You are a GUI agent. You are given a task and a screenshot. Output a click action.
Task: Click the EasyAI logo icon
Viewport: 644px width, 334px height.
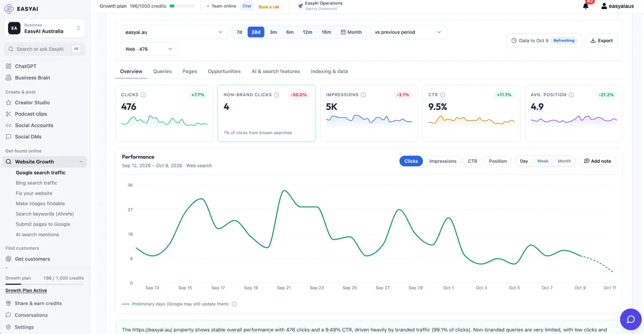(9, 9)
